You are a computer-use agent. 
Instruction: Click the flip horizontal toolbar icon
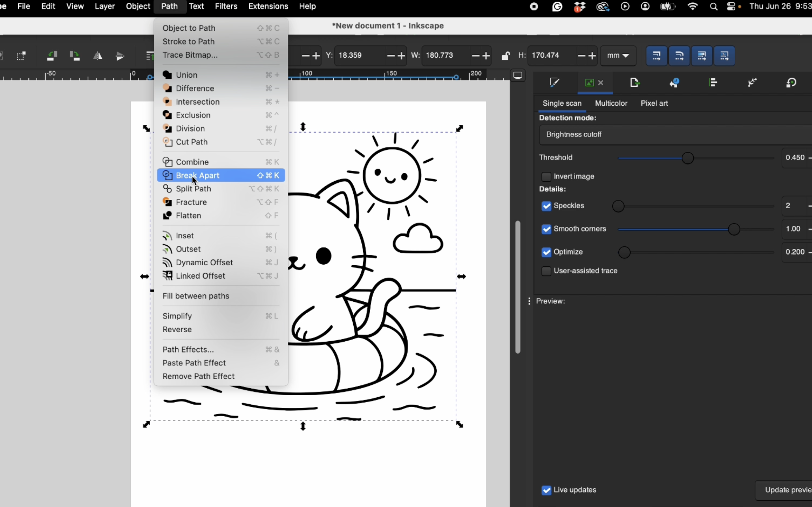point(98,56)
